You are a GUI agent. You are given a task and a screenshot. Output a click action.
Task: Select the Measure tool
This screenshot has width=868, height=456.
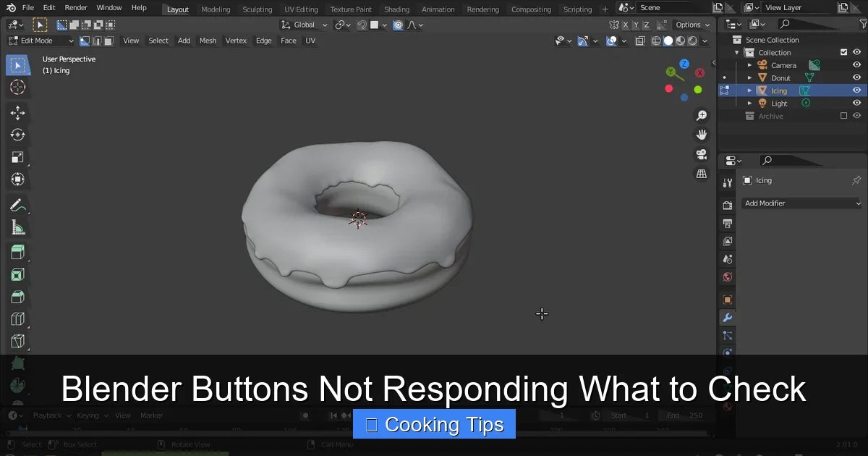click(17, 227)
